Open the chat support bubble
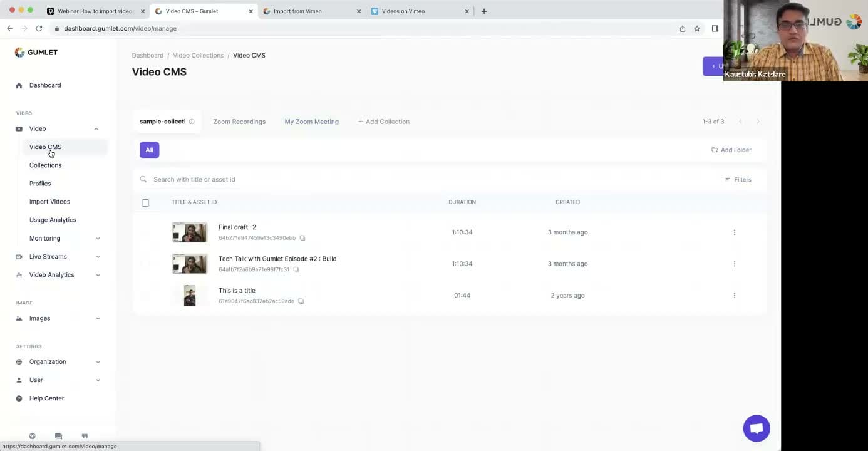This screenshot has width=868, height=451. tap(756, 428)
